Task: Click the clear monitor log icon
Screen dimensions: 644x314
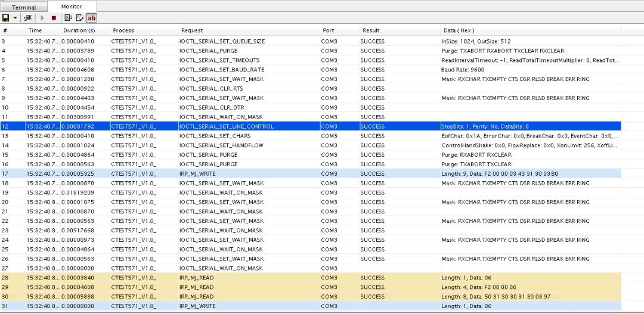Action: tap(79, 18)
